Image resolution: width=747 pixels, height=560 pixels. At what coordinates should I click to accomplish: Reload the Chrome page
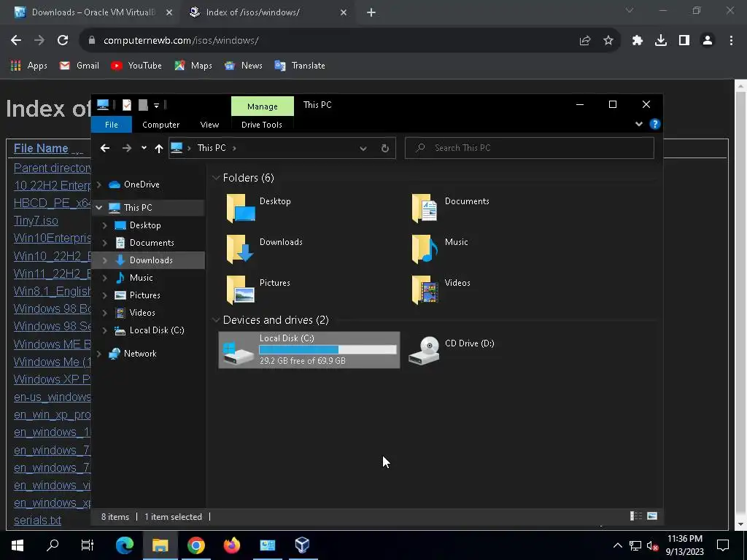click(63, 41)
